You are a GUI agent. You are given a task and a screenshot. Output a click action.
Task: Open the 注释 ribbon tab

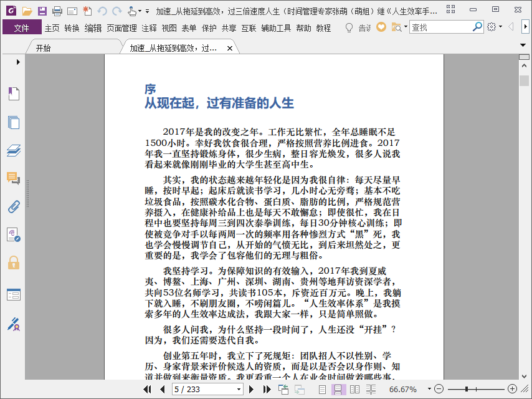(x=150, y=28)
